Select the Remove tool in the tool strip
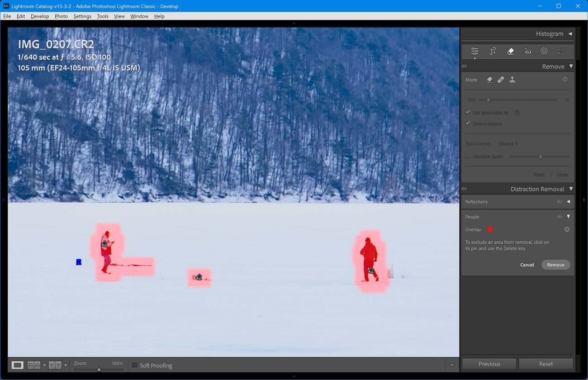Viewport: 588px width, 380px height. click(x=510, y=51)
